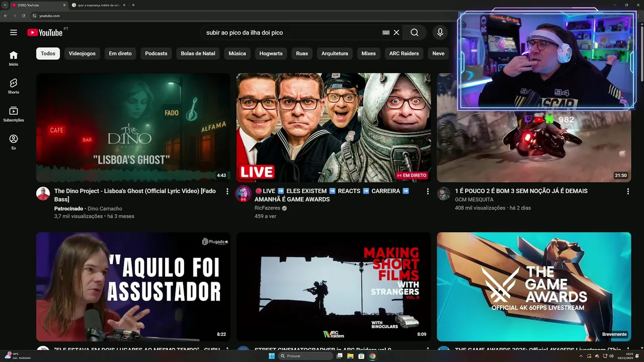Open RicFazeres channel avatar
This screenshot has width=644, height=362.
(244, 194)
